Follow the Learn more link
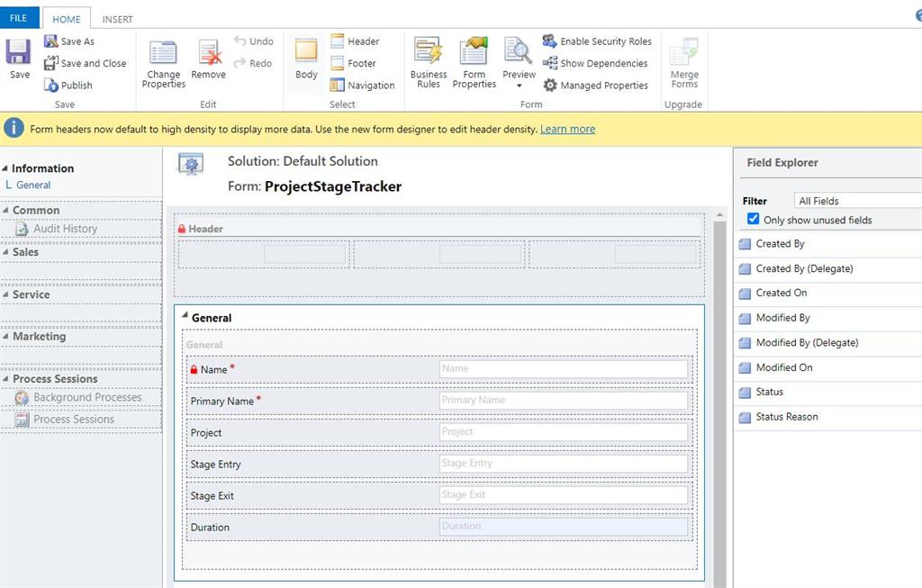The image size is (922, 588). (567, 129)
